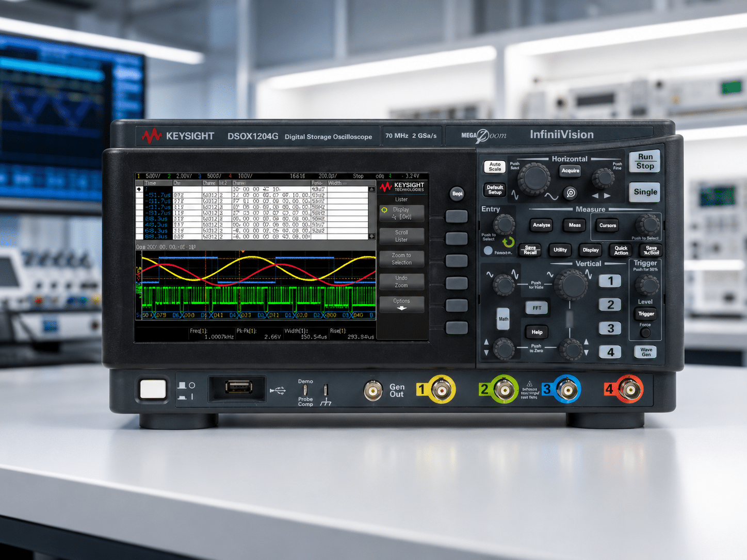Click the Analyze key
The width and height of the screenshot is (747, 560).
[541, 225]
